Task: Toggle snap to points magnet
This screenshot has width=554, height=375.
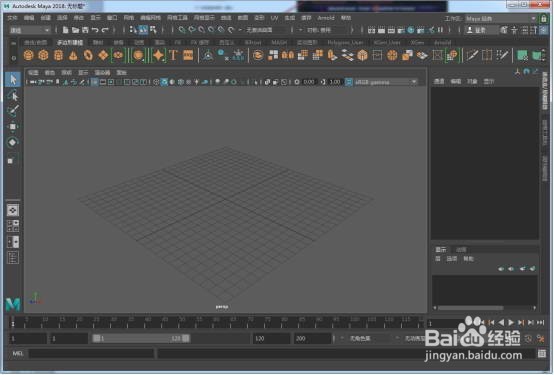Action: [x=201, y=30]
